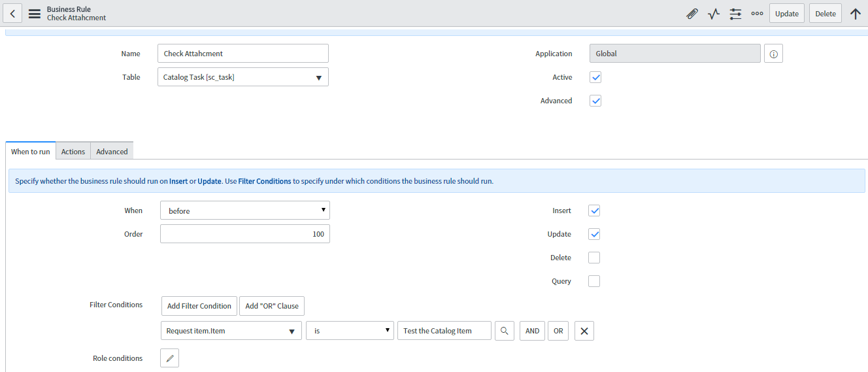The width and height of the screenshot is (868, 372).
Task: Click the Order field showing 100
Action: [x=245, y=234]
